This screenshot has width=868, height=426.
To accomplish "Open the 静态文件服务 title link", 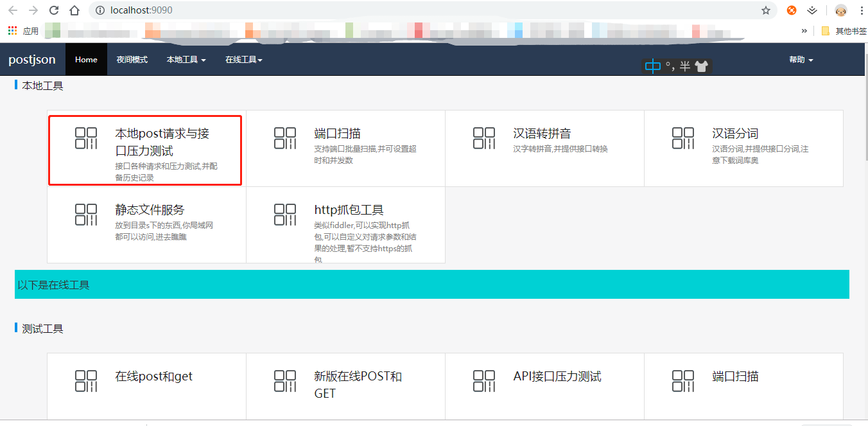I will pos(150,210).
